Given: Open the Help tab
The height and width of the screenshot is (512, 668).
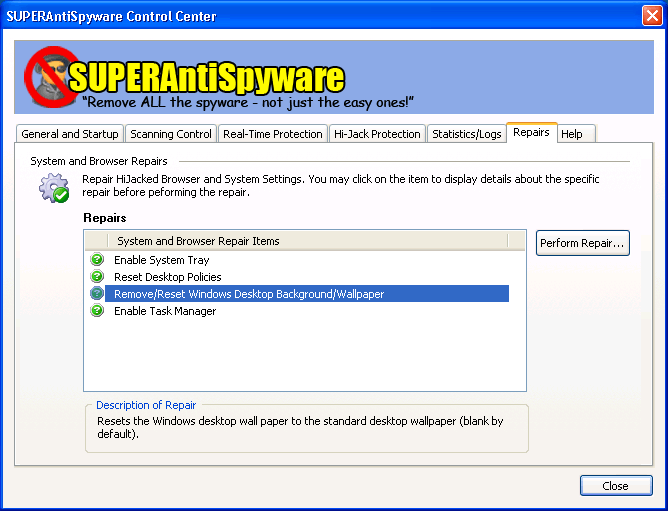Looking at the screenshot, I should coord(572,134).
